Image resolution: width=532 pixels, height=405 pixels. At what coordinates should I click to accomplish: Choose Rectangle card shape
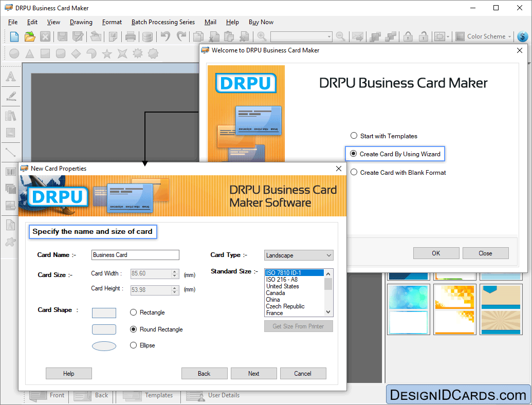[x=147, y=312]
